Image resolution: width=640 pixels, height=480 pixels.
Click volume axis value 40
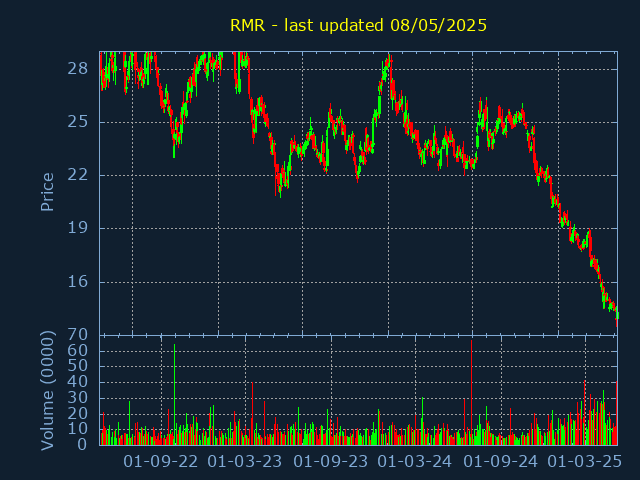point(78,382)
